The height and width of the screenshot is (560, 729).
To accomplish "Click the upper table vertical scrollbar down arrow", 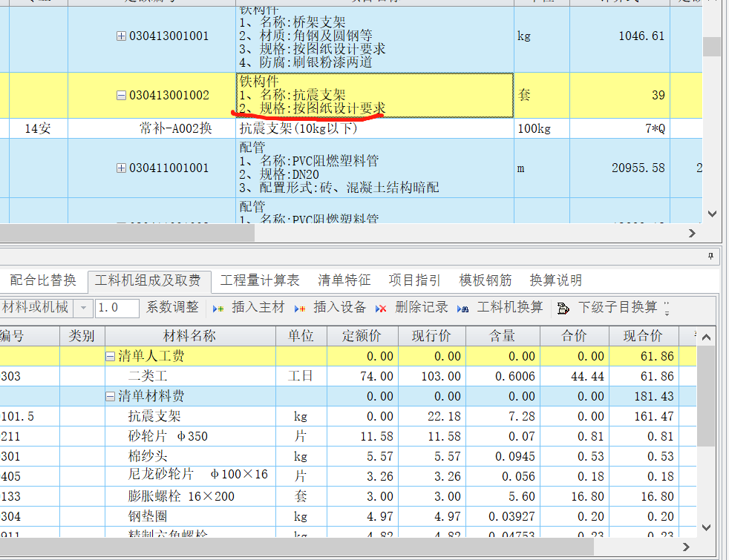I will pyautogui.click(x=712, y=214).
